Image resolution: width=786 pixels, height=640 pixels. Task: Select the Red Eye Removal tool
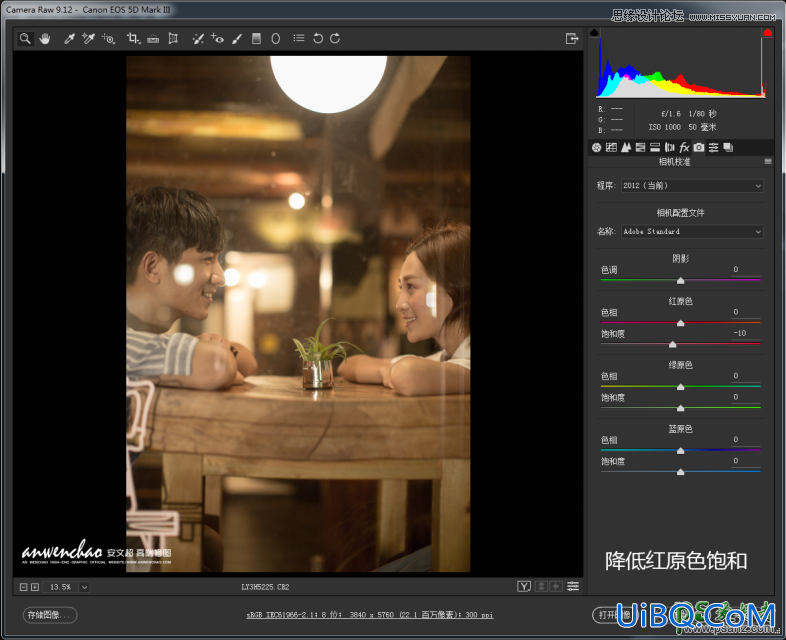tap(218, 39)
